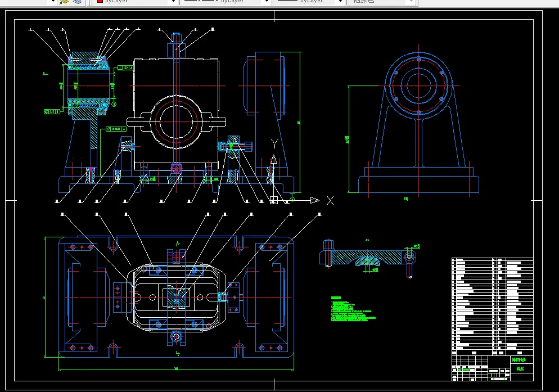
Task: Open the linetype ByLayer dropdown
Action: click(226, 2)
